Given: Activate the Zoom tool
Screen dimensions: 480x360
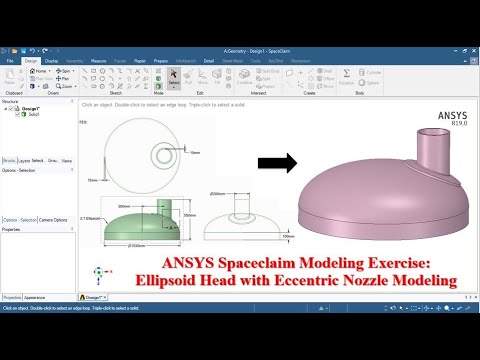Looking at the screenshot, I should pos(64,86).
